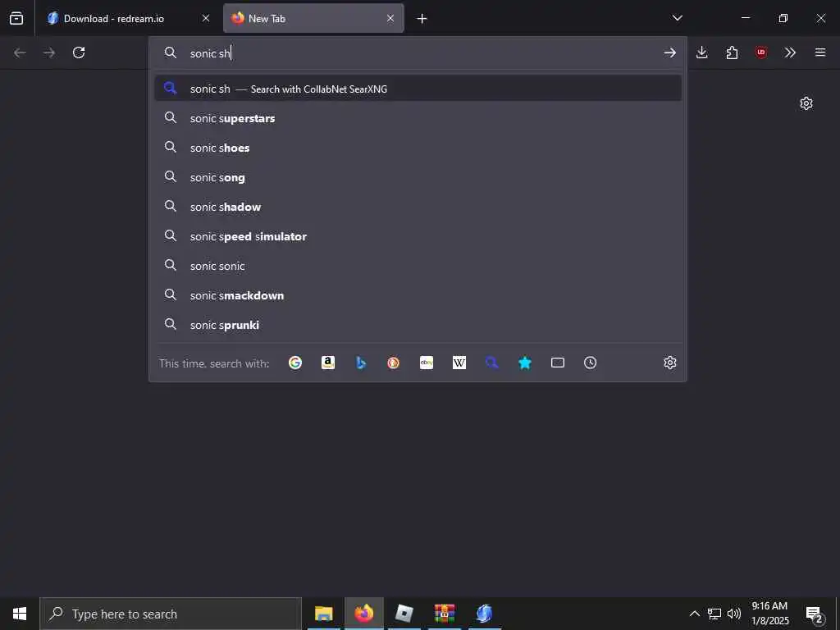Select the sonic sprunki suggestion
The image size is (840, 630).
coord(418,325)
